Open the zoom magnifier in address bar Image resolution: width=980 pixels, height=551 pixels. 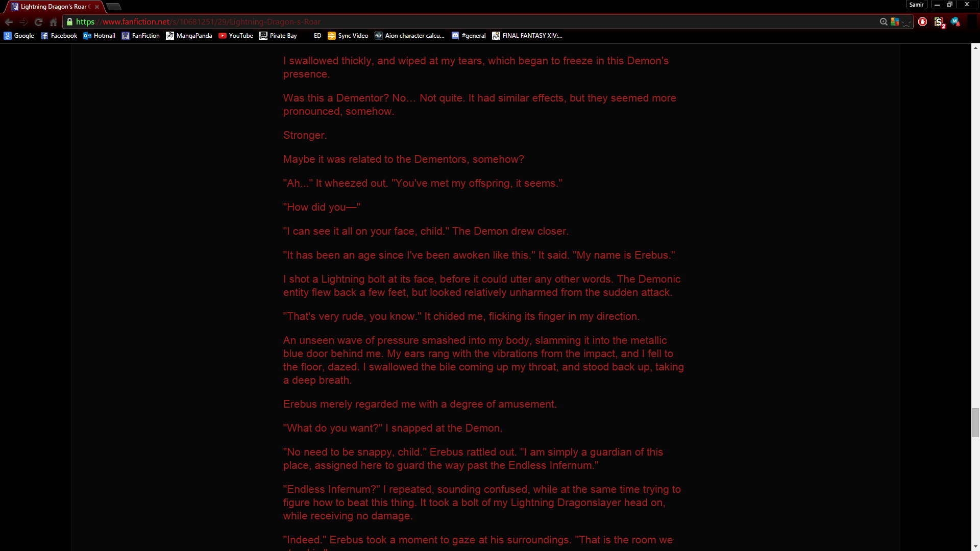(x=884, y=22)
